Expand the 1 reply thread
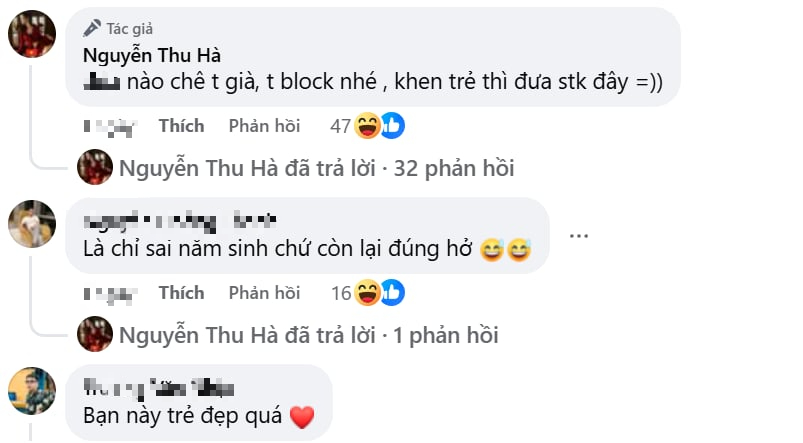The width and height of the screenshot is (803, 443). pos(308,334)
